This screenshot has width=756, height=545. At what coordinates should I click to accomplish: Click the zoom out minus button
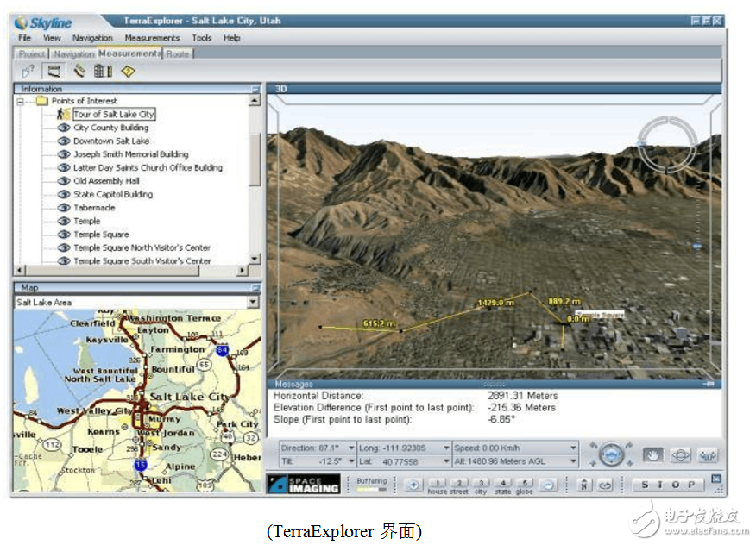tap(548, 485)
